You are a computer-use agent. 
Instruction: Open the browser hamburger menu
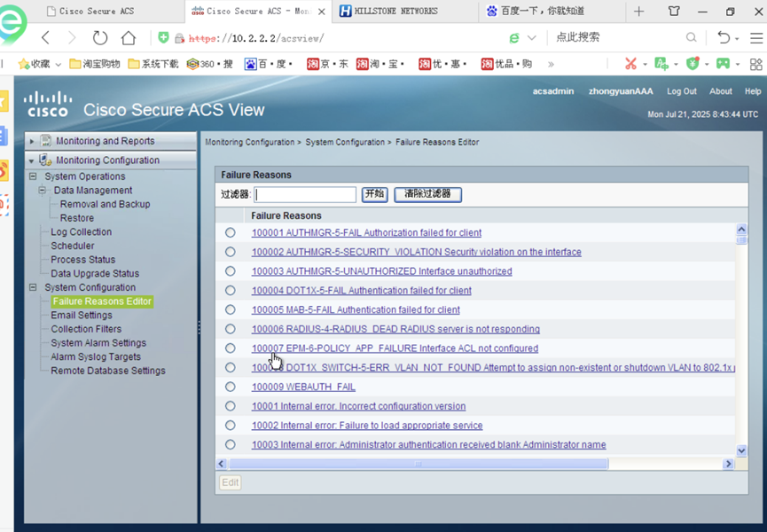click(756, 37)
